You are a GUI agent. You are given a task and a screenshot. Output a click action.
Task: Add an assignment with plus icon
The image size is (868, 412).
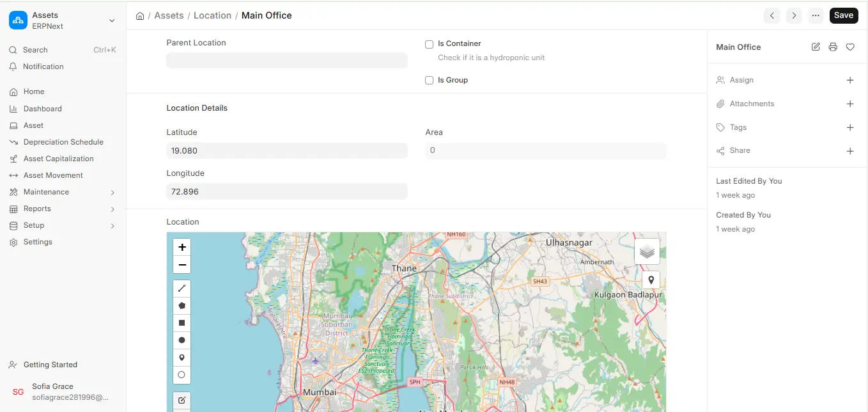[850, 80]
